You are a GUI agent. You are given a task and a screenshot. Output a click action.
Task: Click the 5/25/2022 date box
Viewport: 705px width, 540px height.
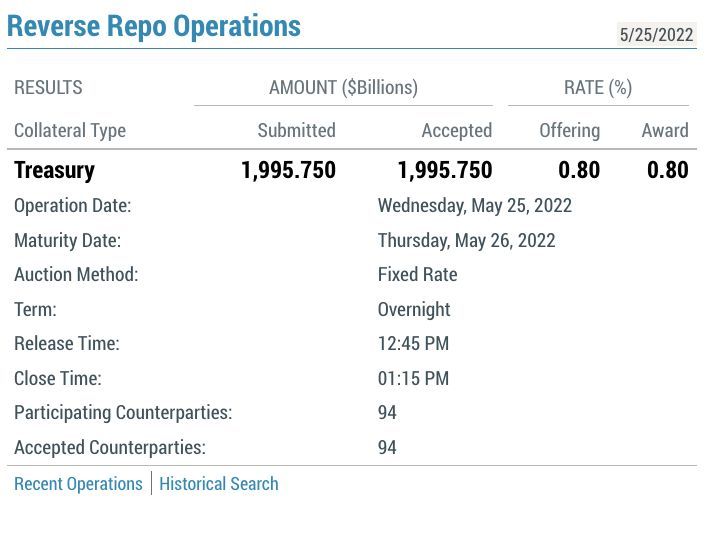point(656,34)
